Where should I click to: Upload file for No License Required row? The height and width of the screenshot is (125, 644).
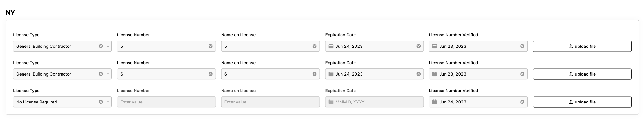pyautogui.click(x=582, y=102)
